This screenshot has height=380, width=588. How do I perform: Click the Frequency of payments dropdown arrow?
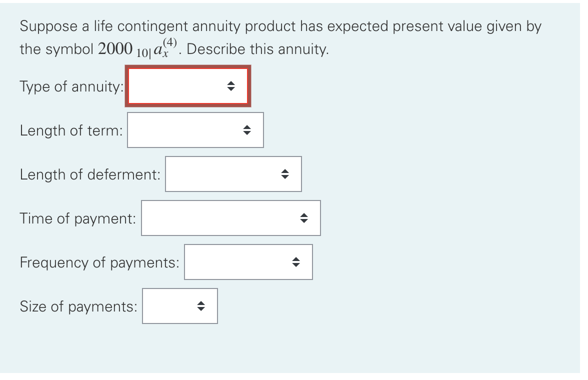coord(297,262)
